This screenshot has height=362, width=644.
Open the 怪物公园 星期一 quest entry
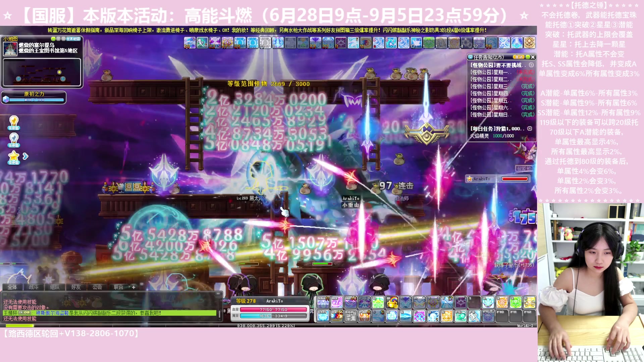502,72
